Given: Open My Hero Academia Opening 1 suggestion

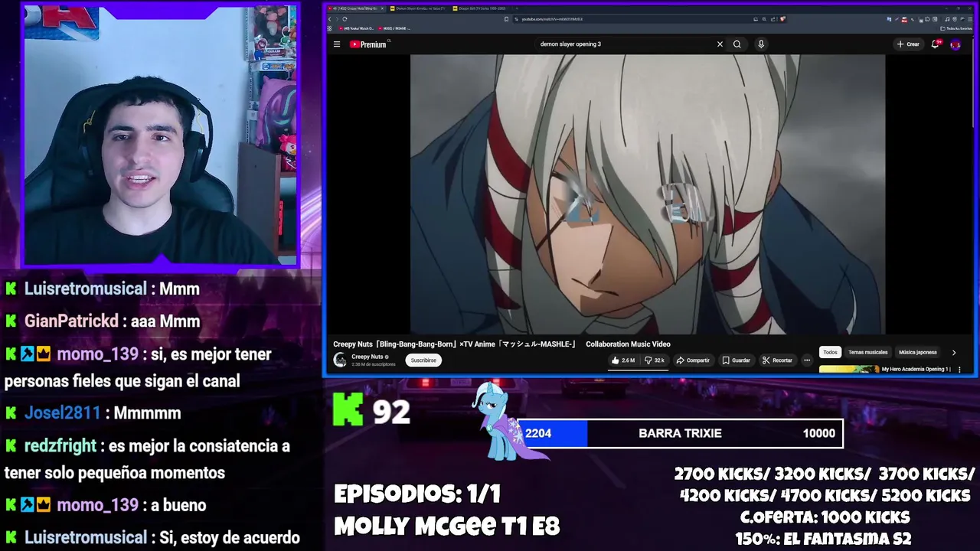Looking at the screenshot, I should [915, 369].
